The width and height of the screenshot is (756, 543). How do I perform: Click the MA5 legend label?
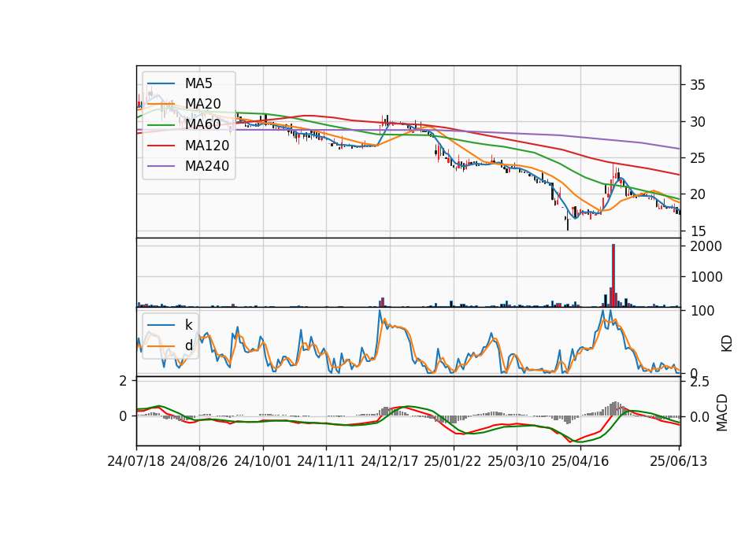coord(198,83)
